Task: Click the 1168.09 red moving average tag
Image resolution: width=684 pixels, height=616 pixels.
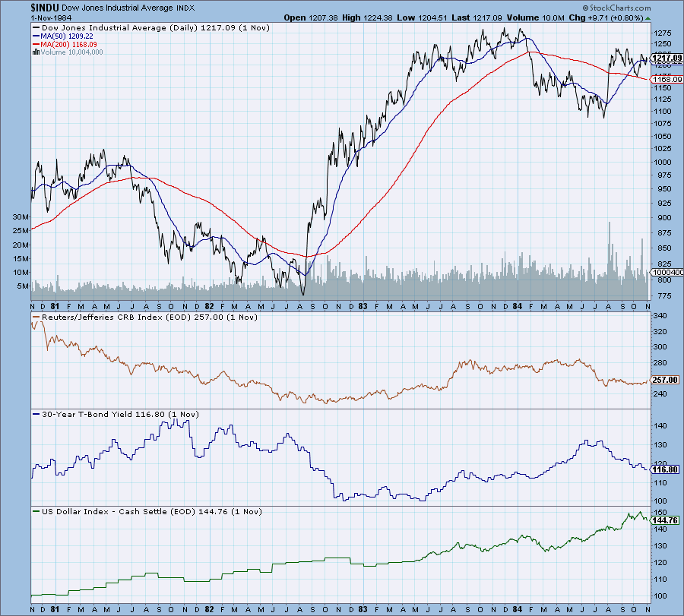Action: coord(665,78)
